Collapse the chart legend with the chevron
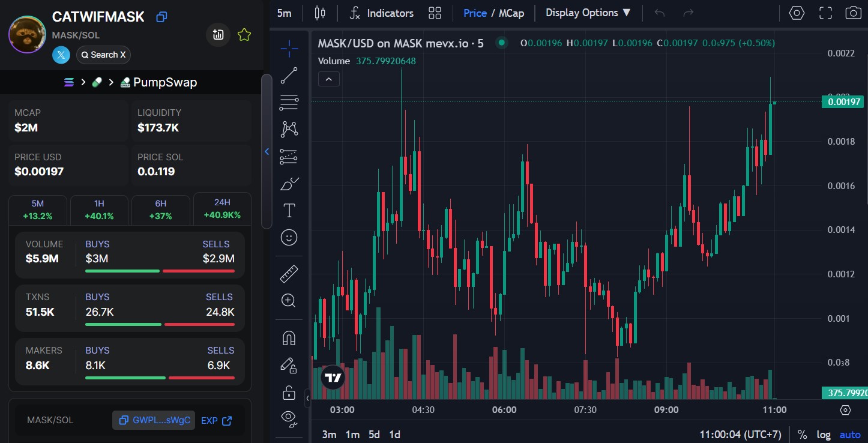 coord(329,79)
